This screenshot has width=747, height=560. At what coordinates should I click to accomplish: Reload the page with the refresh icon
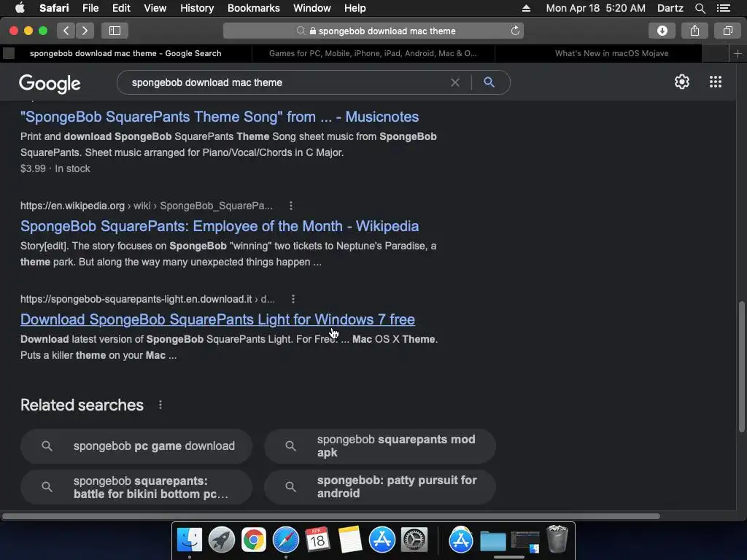pyautogui.click(x=515, y=31)
